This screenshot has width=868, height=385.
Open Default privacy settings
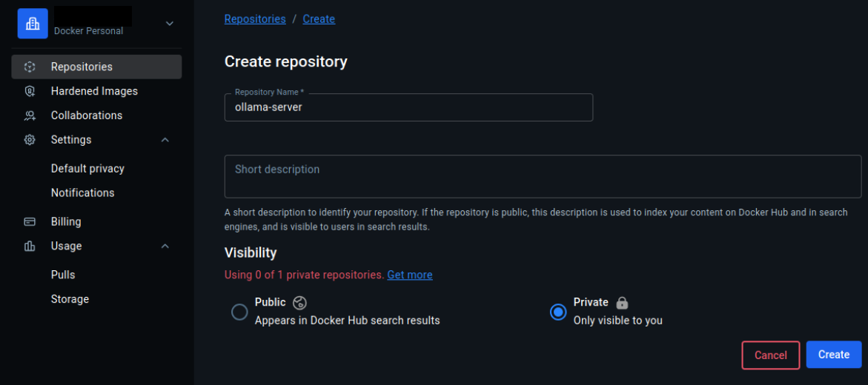pos(87,169)
